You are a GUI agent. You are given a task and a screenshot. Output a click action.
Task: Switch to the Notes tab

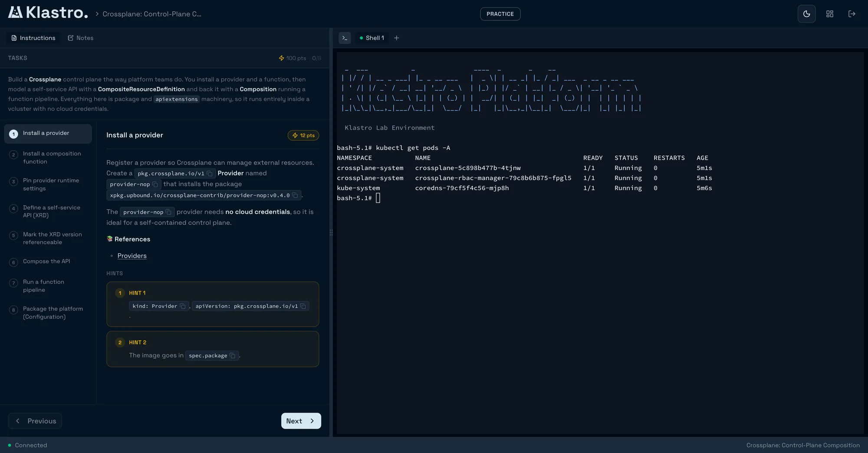(x=81, y=38)
